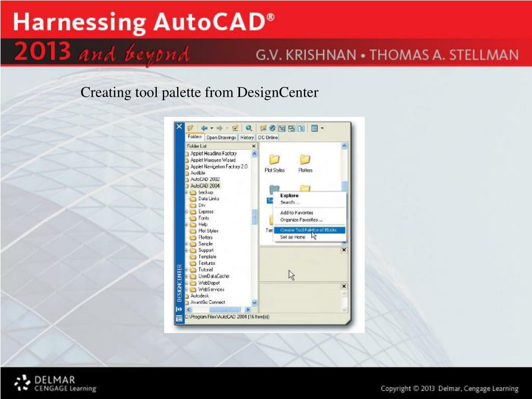Open the Plotters folder icon in content pane
Image resolution: width=532 pixels, height=399 pixels.
click(305, 159)
